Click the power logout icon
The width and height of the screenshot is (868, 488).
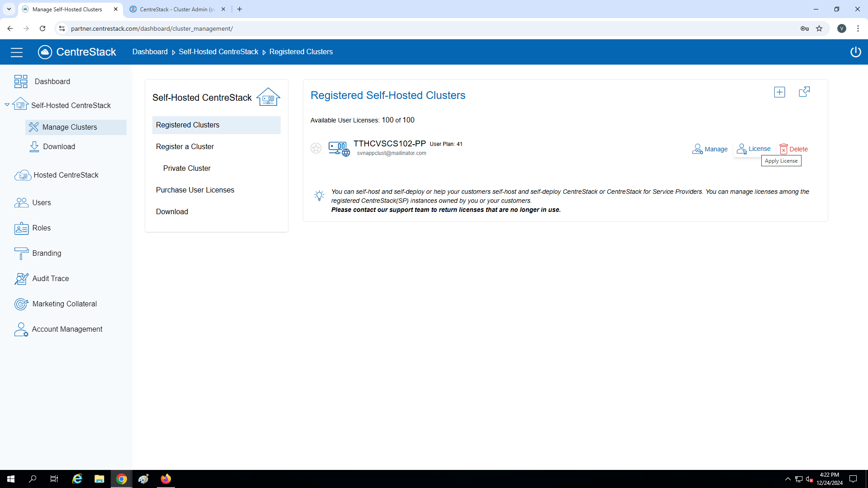(855, 52)
